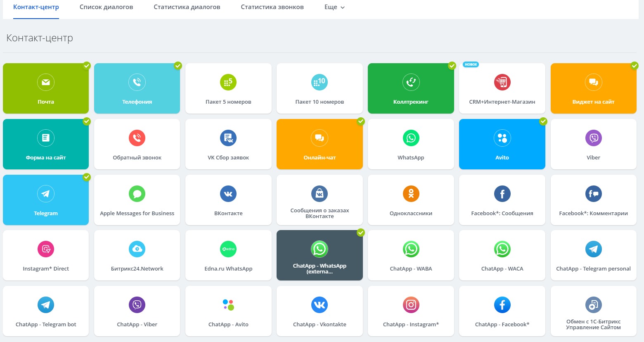Viewport: 644px width, 342px height.
Task: Click the WhatsApp channel icon
Action: pos(411,138)
